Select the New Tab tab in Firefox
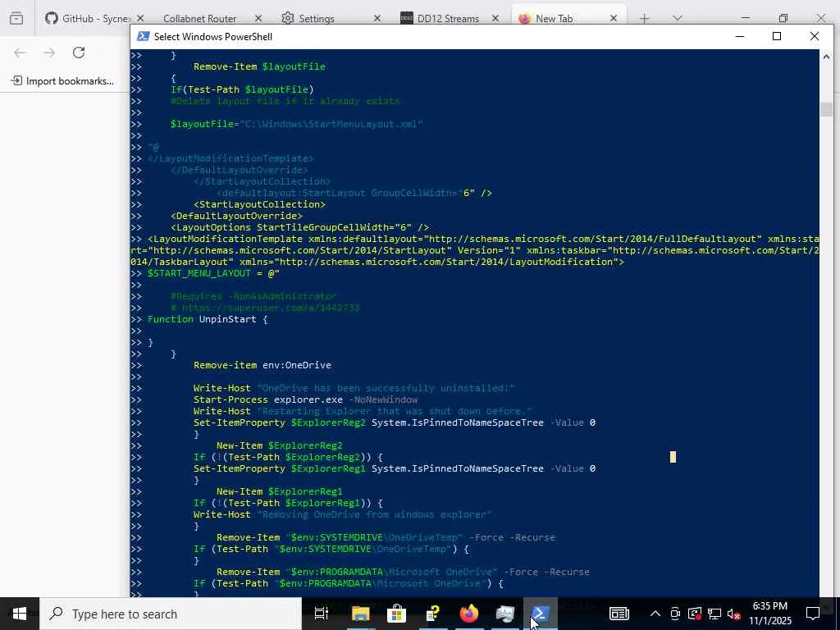This screenshot has height=630, width=840. pyautogui.click(x=554, y=18)
